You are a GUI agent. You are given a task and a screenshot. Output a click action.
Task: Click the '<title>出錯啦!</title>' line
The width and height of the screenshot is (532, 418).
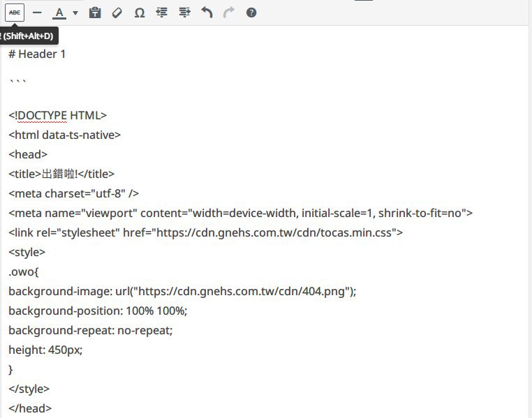pyautogui.click(x=61, y=174)
